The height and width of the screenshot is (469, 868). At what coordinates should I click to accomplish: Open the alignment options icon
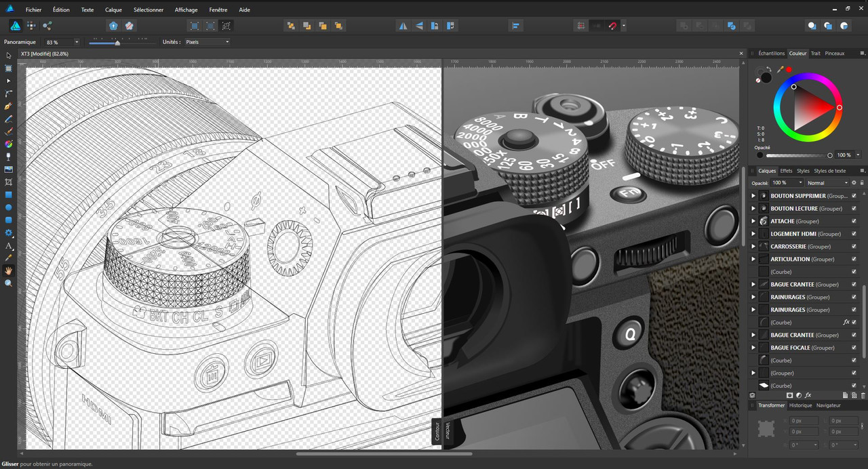(x=515, y=26)
